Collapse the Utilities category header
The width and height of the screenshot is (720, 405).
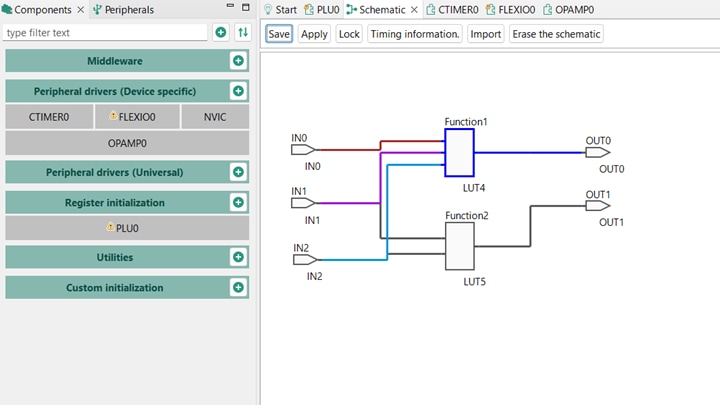point(115,257)
